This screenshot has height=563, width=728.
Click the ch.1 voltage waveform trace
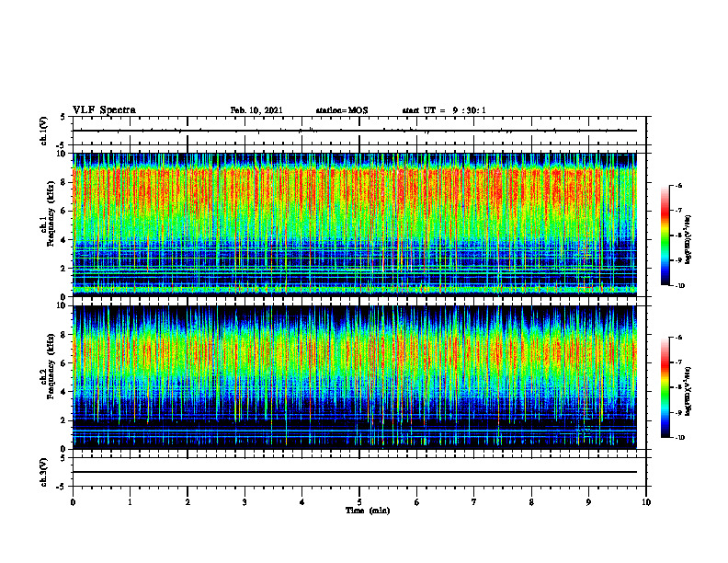(x=355, y=131)
